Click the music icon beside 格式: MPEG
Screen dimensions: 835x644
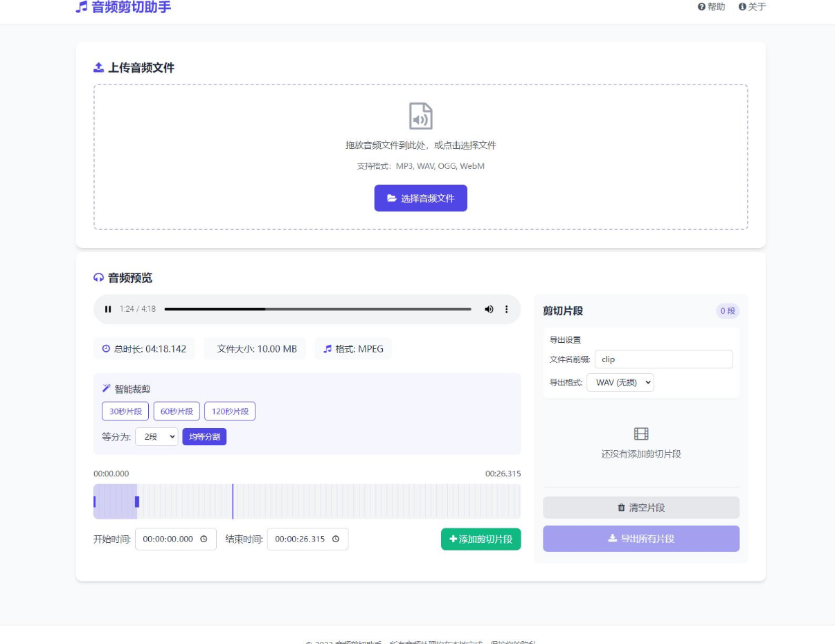[x=327, y=349]
